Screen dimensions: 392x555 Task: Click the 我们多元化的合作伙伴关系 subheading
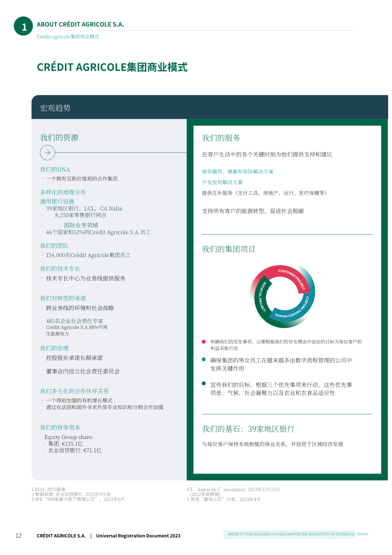pyautogui.click(x=75, y=391)
